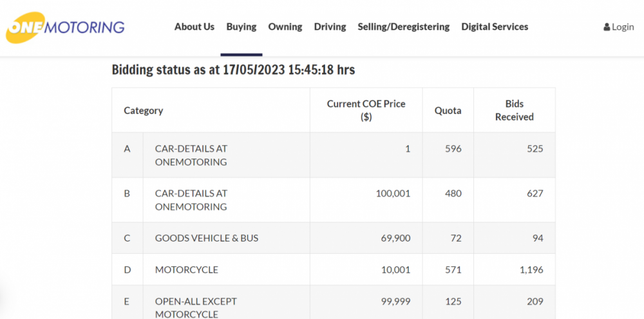Image resolution: width=644 pixels, height=319 pixels.
Task: Select the Motorcycle category row
Action: coord(186,270)
